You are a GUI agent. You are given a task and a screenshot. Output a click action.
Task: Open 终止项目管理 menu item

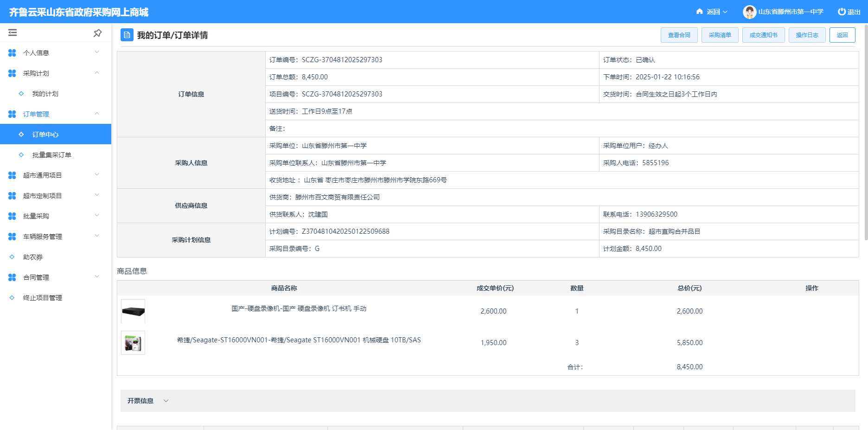coord(43,298)
